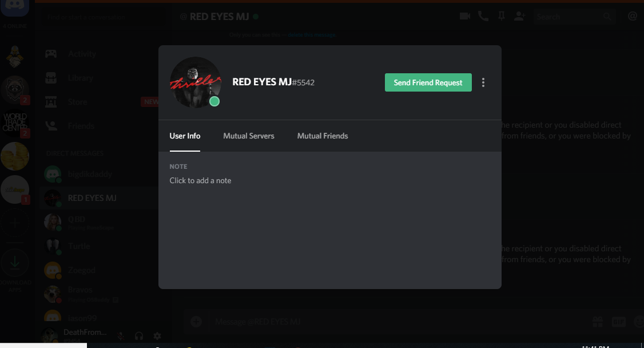Open mentions @ icon in header
644x348 pixels.
(x=633, y=17)
